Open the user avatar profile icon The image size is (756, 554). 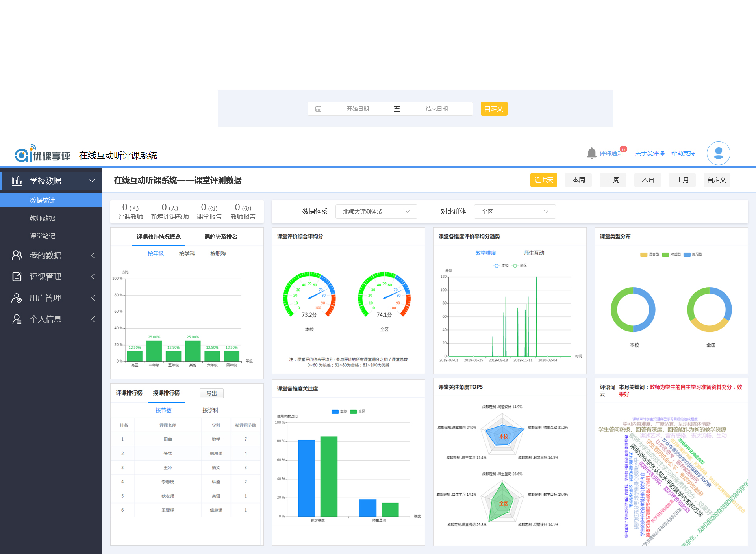[x=718, y=153]
